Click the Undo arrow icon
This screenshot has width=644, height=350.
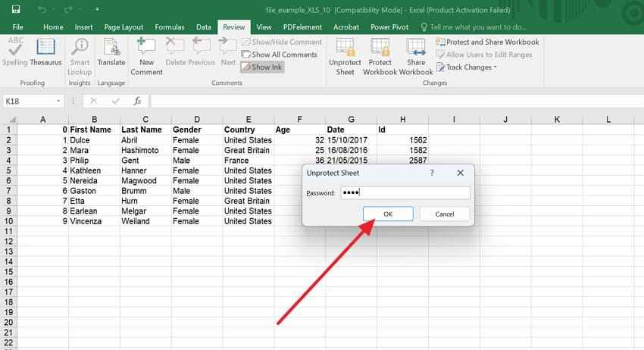(x=42, y=9)
